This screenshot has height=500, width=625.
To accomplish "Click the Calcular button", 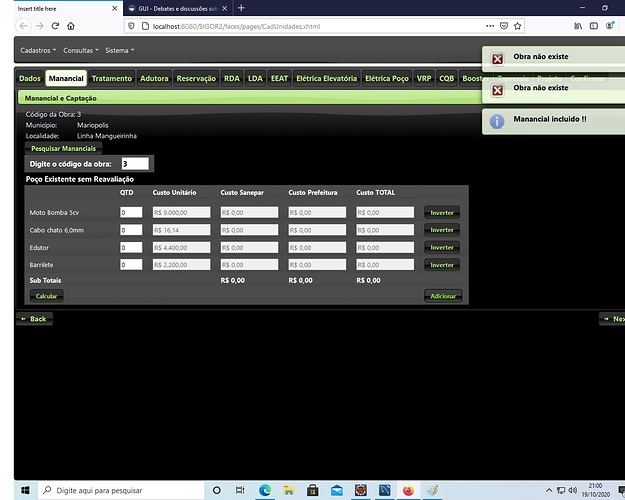I will [46, 296].
